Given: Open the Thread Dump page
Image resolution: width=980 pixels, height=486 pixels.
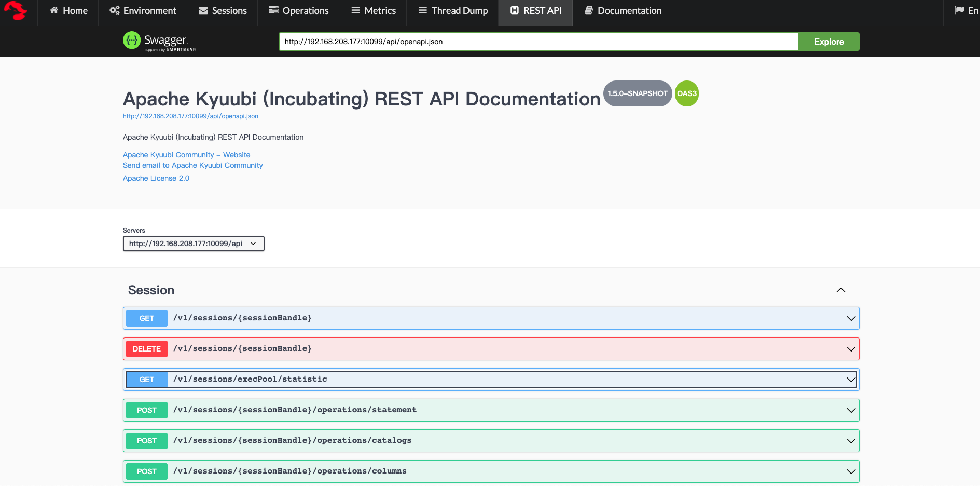Looking at the screenshot, I should point(453,10).
